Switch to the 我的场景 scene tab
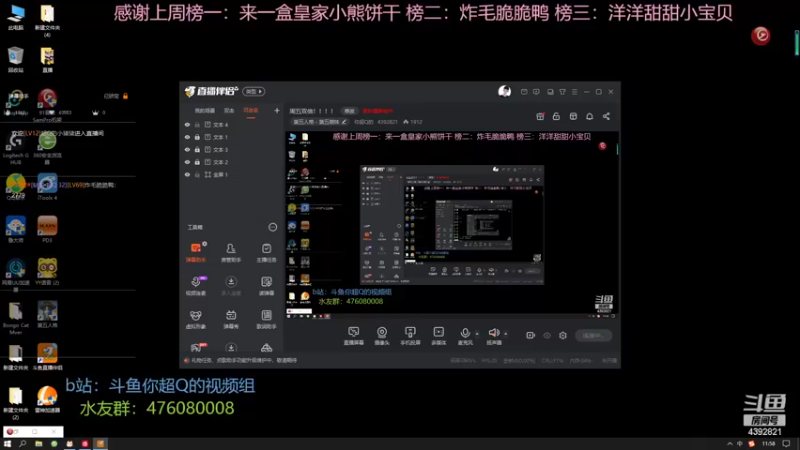Viewport: 800px width, 450px height. click(x=205, y=111)
